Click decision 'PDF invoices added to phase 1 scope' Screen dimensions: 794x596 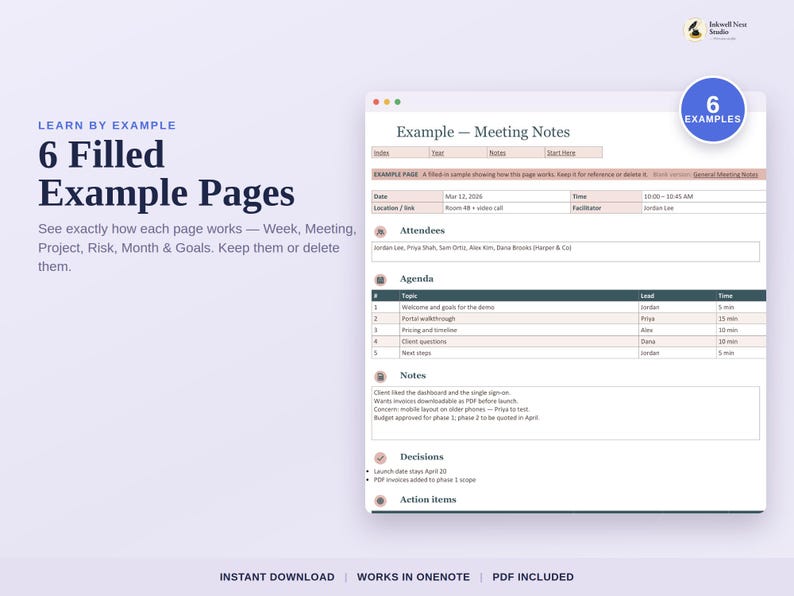click(425, 480)
